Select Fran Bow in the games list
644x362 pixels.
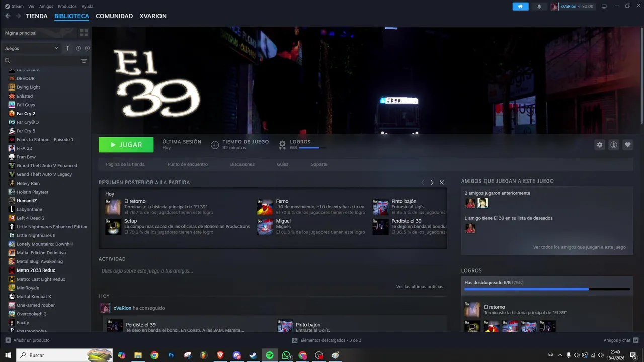click(x=26, y=157)
